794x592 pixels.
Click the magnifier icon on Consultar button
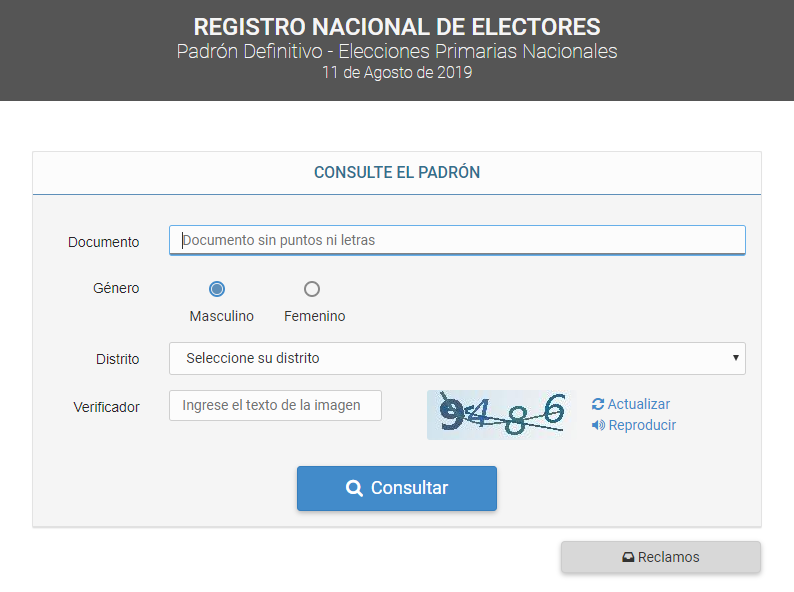click(354, 488)
